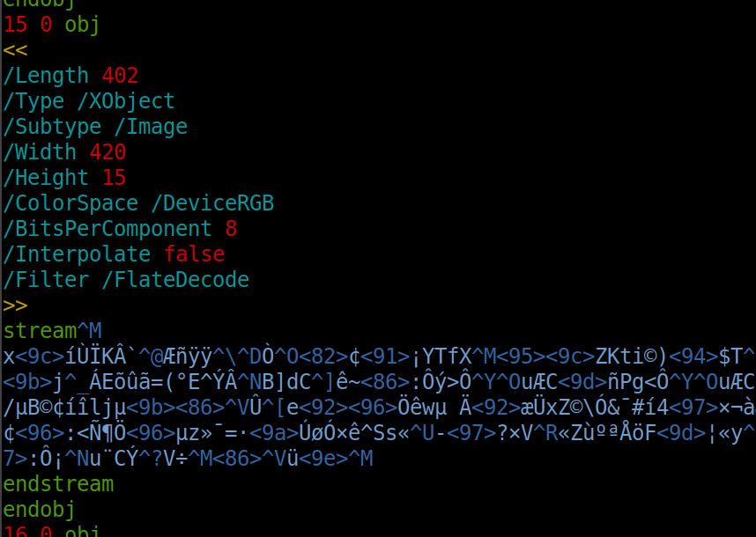The image size is (756, 537).
Task: Place cursor on the opening "<<" dictionary marker
Action: click(16, 50)
